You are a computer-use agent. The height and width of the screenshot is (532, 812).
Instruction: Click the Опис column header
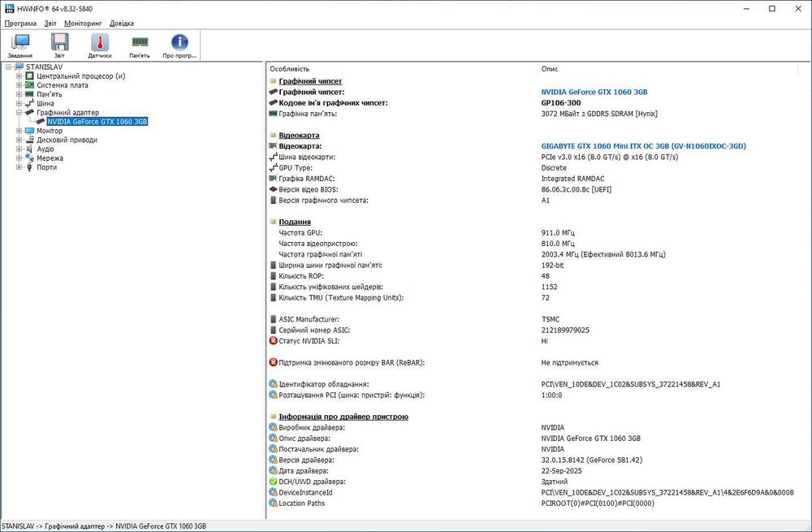[550, 69]
